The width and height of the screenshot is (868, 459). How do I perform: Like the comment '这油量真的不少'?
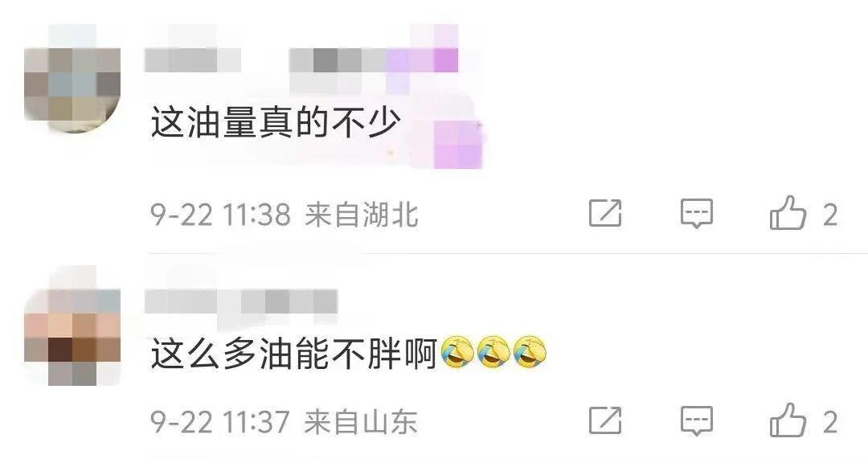pyautogui.click(x=787, y=212)
